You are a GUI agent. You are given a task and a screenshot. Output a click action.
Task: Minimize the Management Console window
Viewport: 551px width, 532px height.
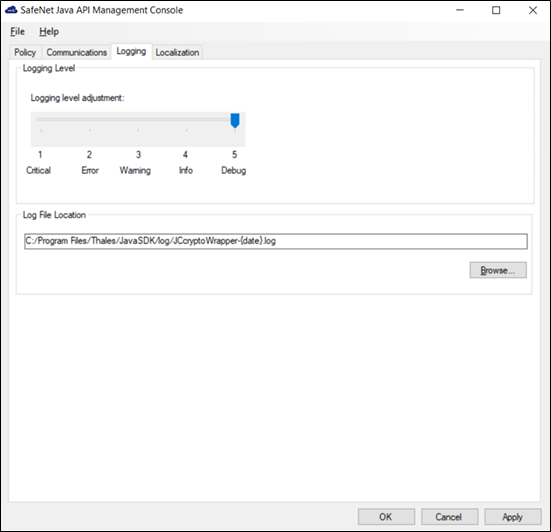click(460, 10)
